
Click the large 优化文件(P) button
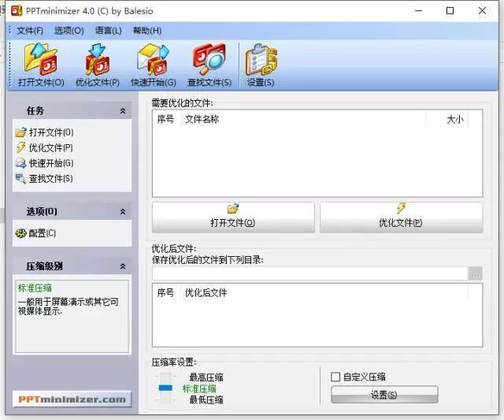(401, 217)
